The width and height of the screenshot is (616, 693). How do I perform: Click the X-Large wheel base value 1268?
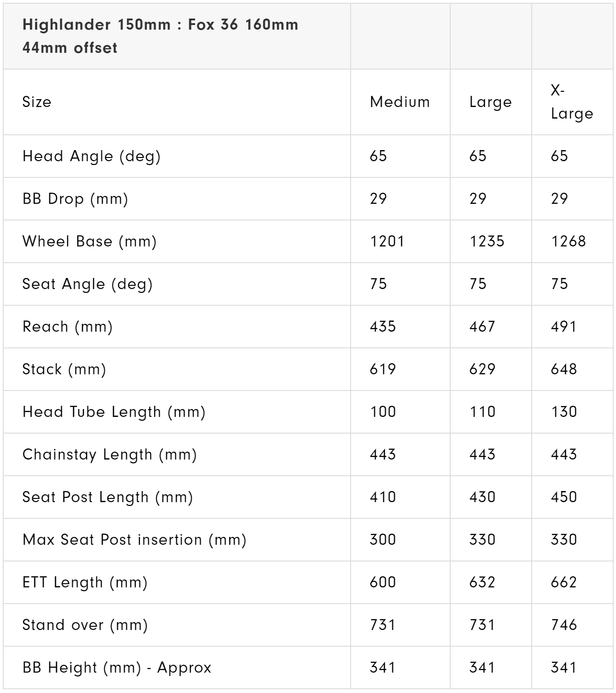pos(568,241)
